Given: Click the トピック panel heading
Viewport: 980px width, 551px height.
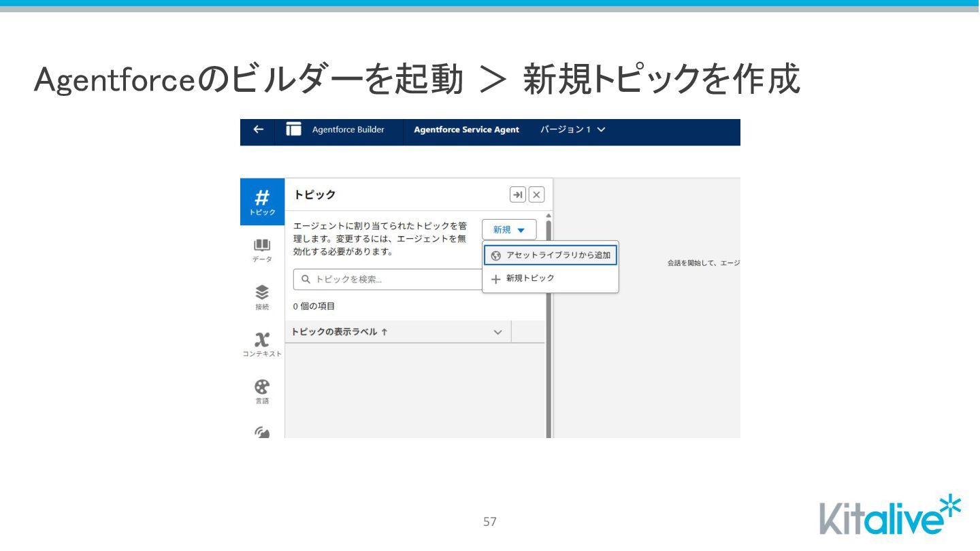Looking at the screenshot, I should click(315, 195).
